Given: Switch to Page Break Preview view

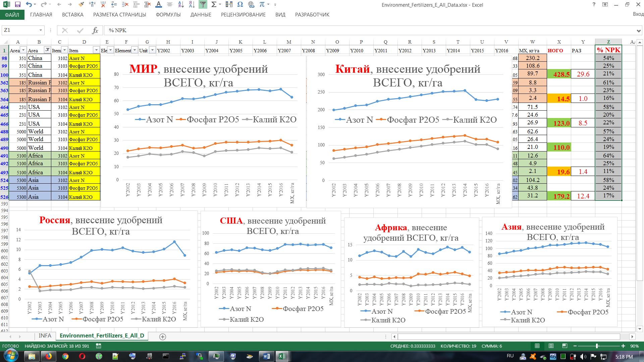Looking at the screenshot, I should (565, 346).
